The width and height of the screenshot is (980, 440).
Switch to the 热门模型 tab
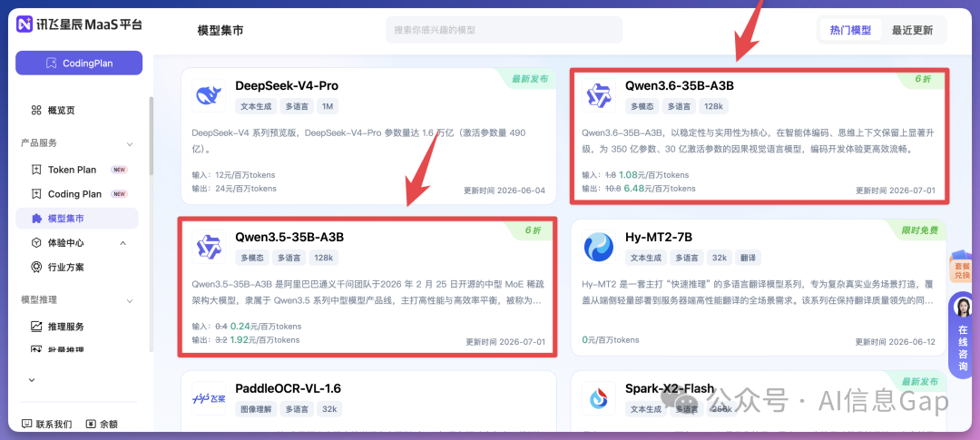850,30
